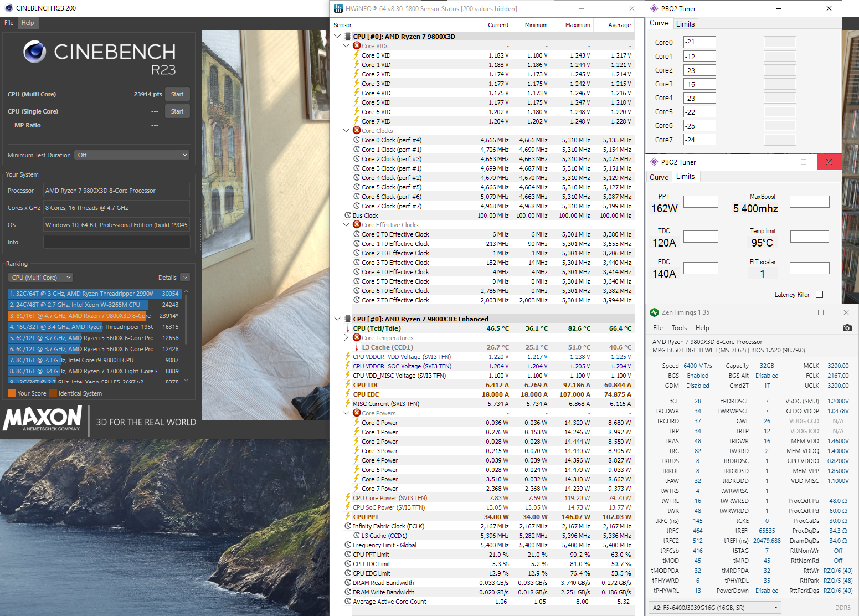
Task: Click the red X icon beside Core VIDs
Action: (357, 46)
